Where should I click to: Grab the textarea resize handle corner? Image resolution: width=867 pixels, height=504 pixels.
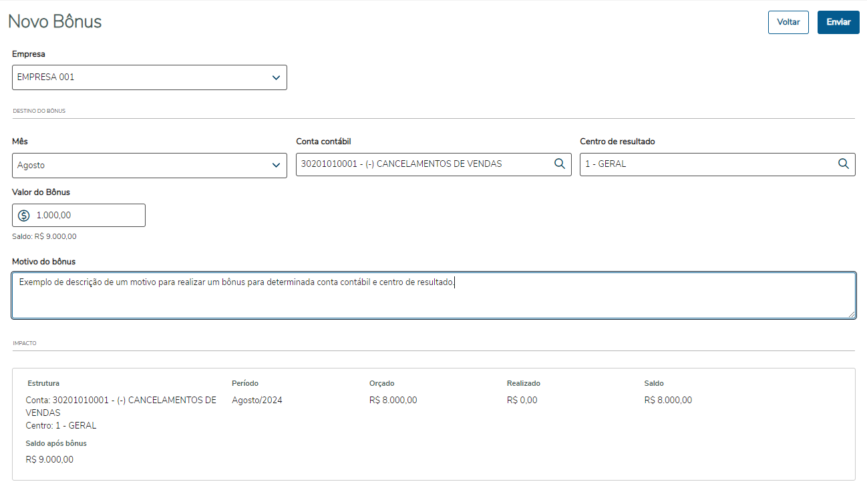tap(852, 314)
